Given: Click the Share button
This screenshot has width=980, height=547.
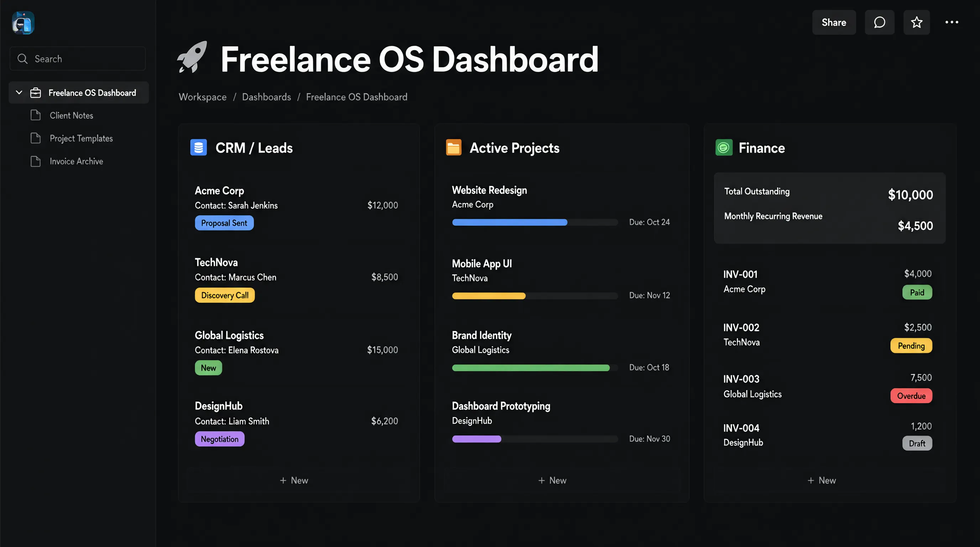Looking at the screenshot, I should pyautogui.click(x=834, y=22).
